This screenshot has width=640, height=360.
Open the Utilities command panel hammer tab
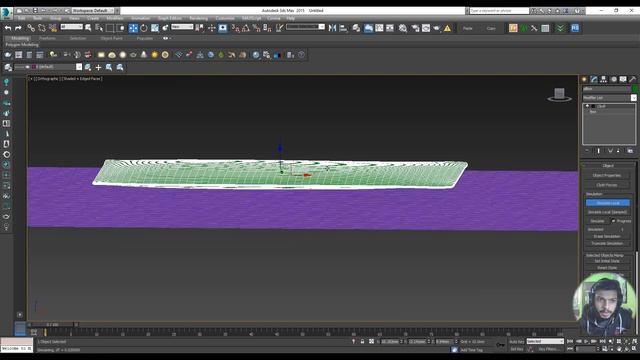tap(633, 79)
